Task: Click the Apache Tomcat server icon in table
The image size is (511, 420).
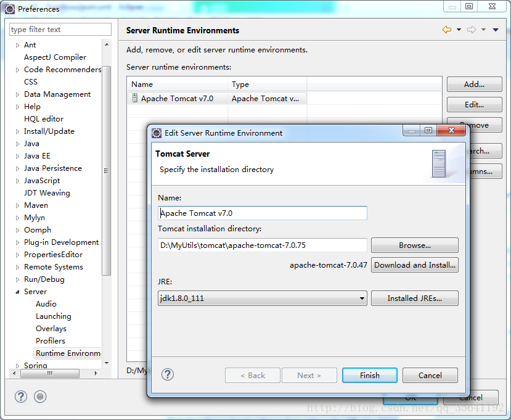Action: (134, 98)
